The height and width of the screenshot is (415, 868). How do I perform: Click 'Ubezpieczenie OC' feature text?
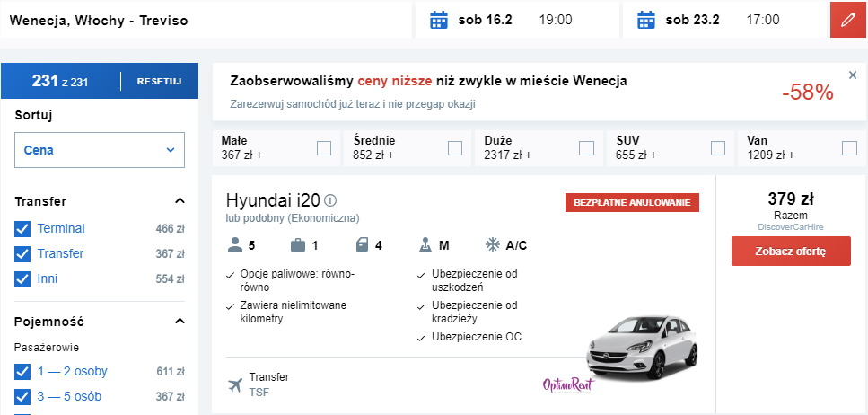[477, 336]
